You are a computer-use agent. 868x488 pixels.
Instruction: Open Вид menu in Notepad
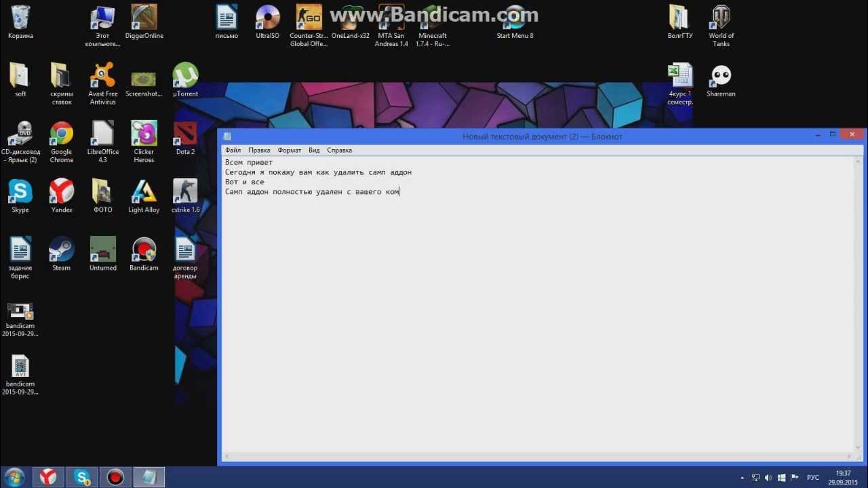(314, 150)
